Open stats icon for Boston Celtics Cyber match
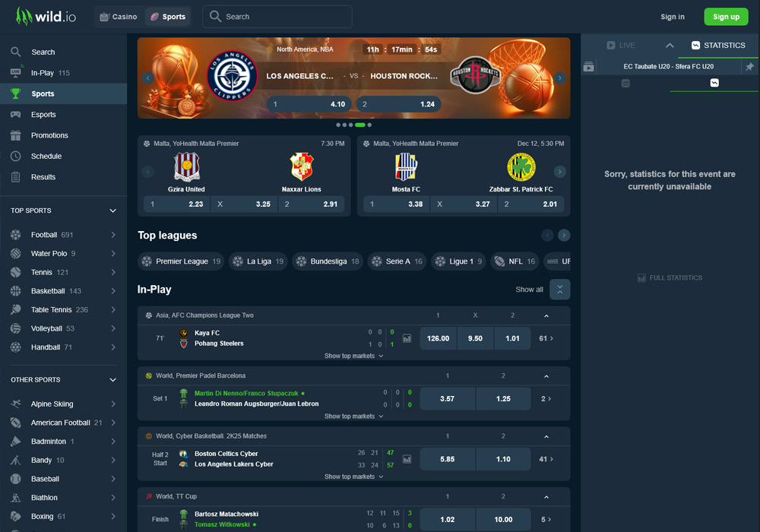Image resolution: width=760 pixels, height=532 pixels. click(407, 459)
